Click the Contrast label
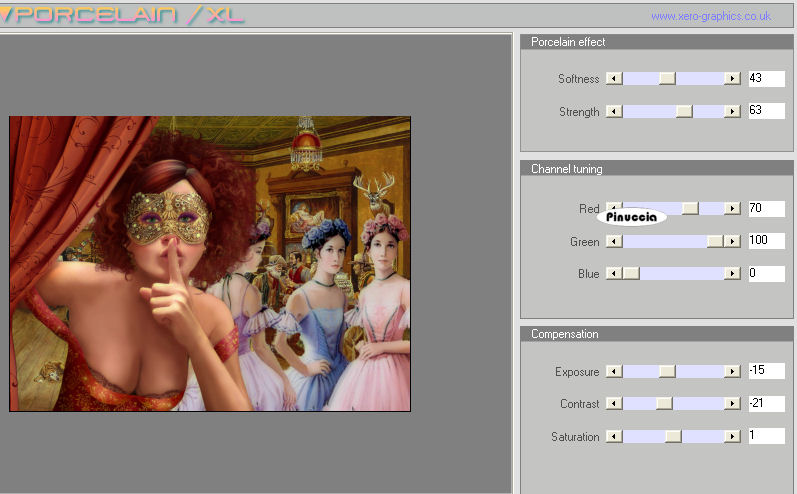The height and width of the screenshot is (494, 797). pos(579,404)
